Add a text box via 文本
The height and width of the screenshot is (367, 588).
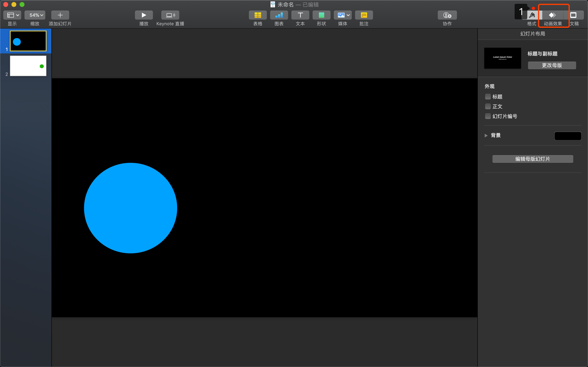[300, 15]
